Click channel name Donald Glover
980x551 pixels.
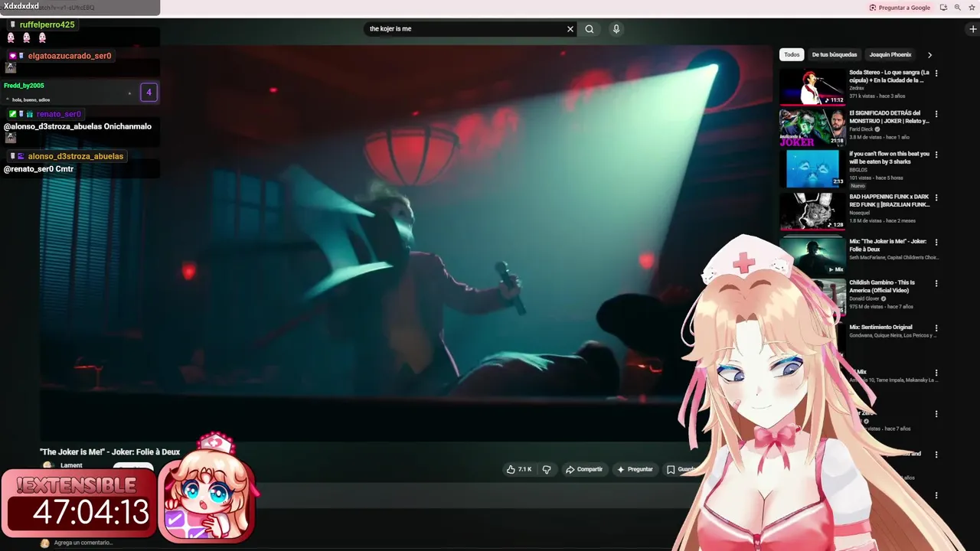click(x=865, y=298)
